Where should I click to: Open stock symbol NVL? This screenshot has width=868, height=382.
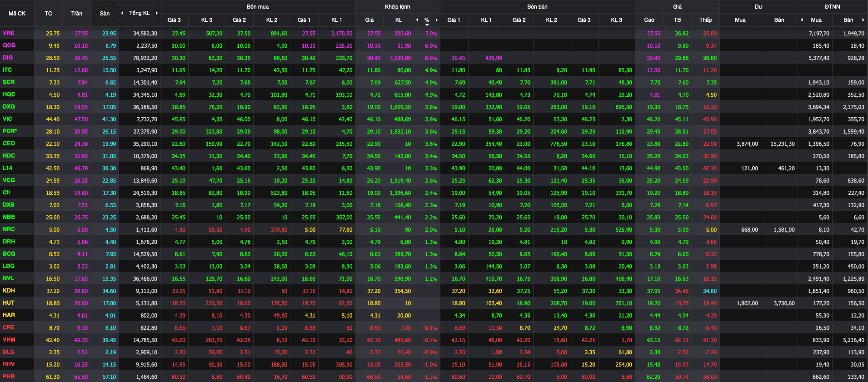point(8,278)
